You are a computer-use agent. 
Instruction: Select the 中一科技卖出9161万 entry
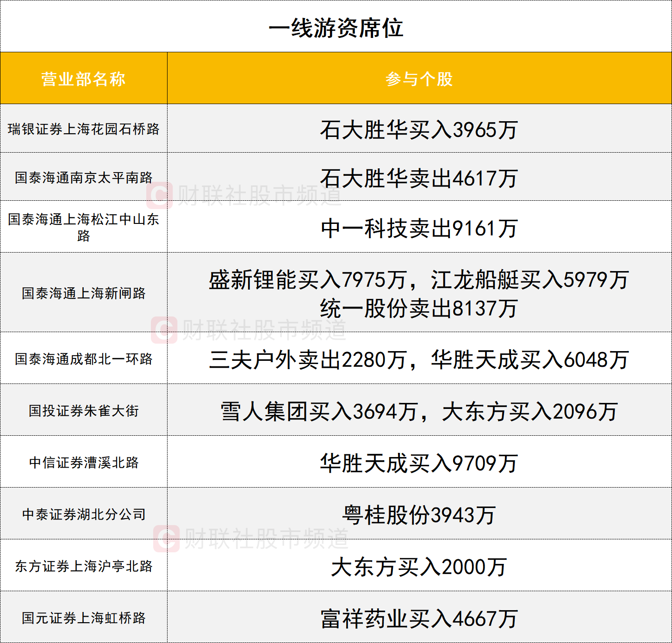click(x=419, y=229)
